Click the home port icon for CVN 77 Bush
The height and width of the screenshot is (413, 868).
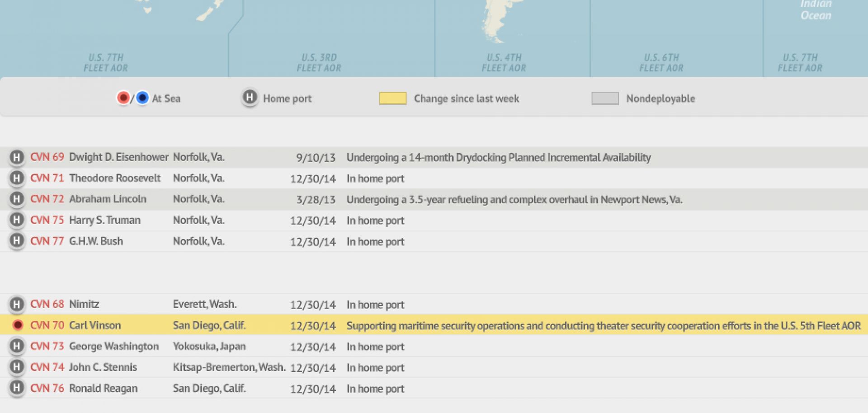pyautogui.click(x=17, y=241)
